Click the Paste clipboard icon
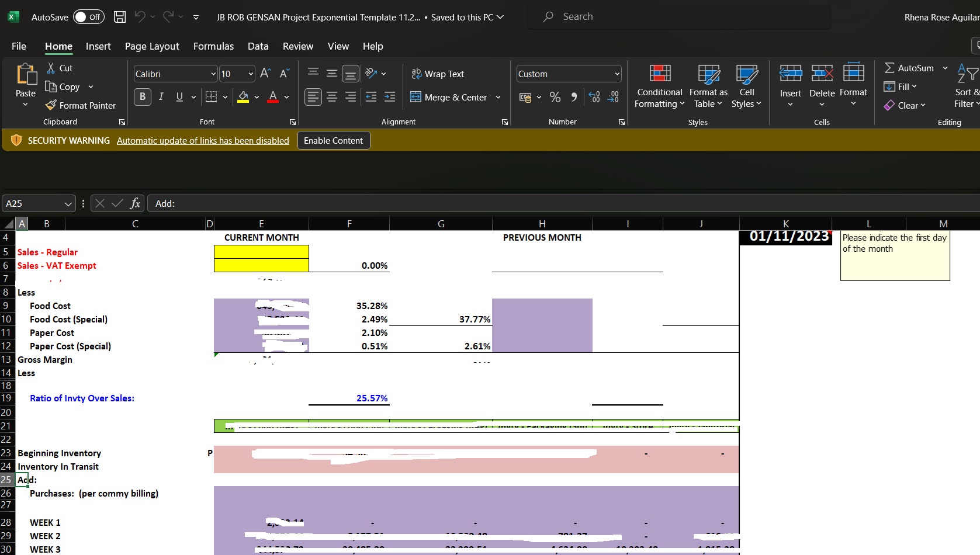Image resolution: width=980 pixels, height=555 pixels. (x=26, y=74)
